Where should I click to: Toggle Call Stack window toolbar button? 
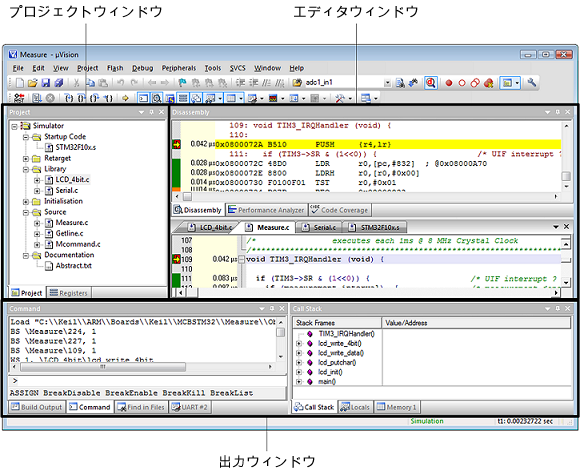[196, 98]
